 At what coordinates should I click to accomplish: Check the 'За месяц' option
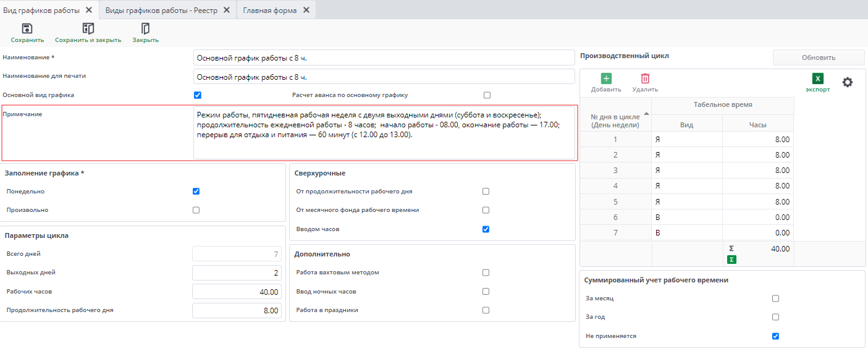775,298
